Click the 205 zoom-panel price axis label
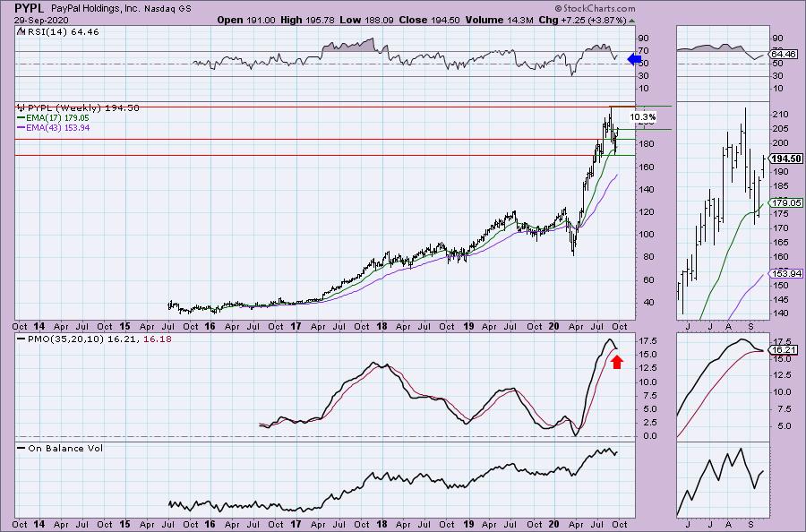This screenshot has width=806, height=532. (780, 128)
